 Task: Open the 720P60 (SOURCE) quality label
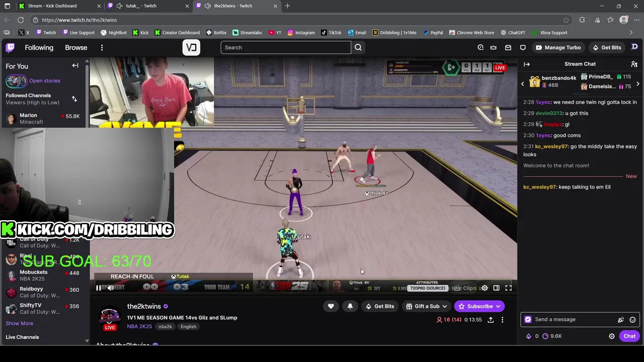pyautogui.click(x=428, y=288)
